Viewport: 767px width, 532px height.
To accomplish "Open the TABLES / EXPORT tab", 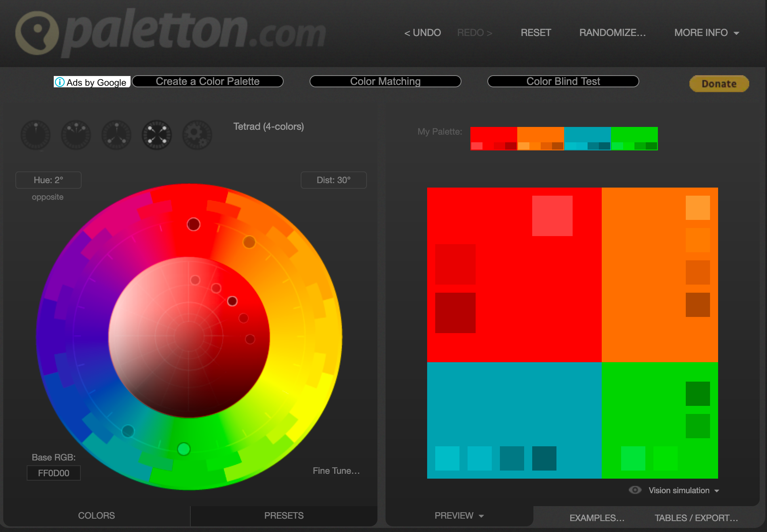I will coord(696,517).
